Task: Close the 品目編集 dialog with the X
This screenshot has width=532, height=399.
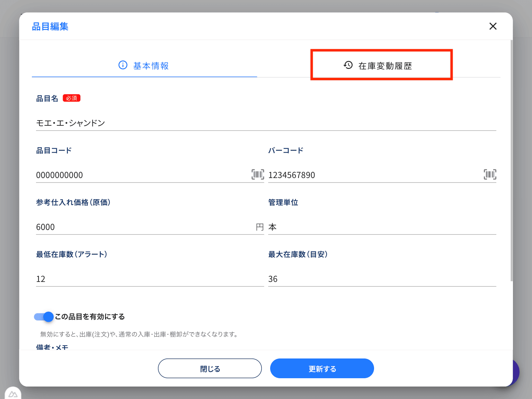Action: (493, 26)
